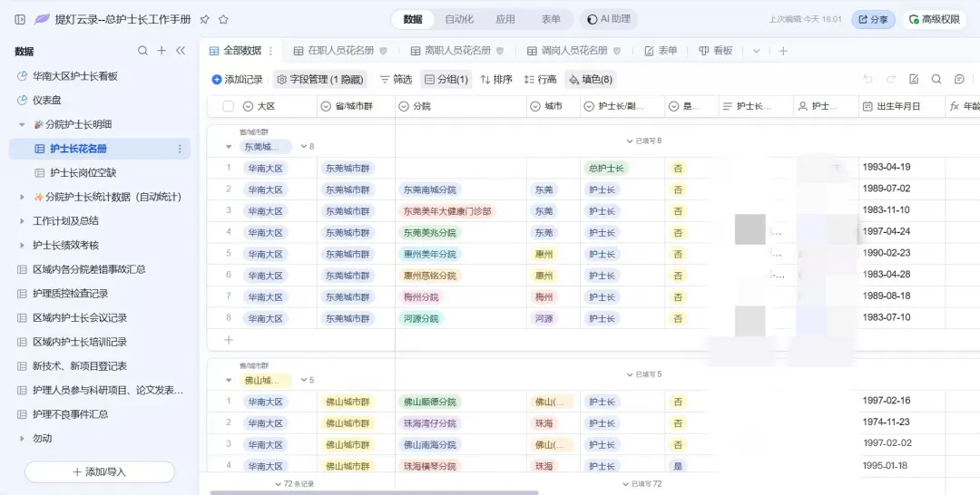The image size is (980, 495).
Task: Click the 分享 share button
Action: (x=873, y=19)
